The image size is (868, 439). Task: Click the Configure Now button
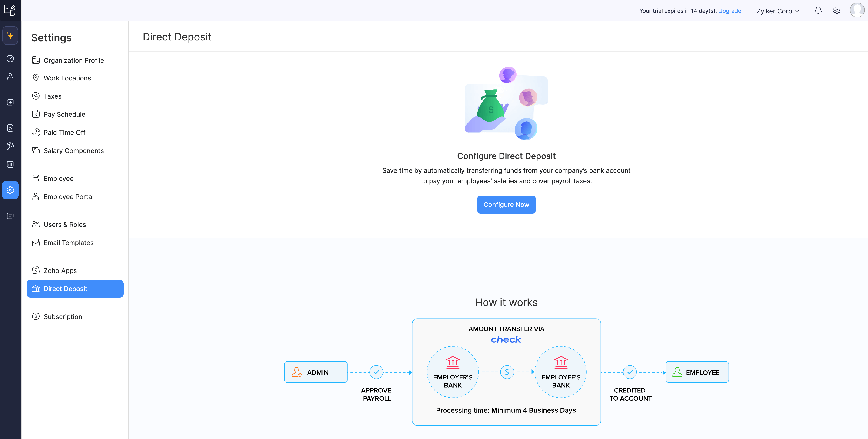tap(506, 204)
